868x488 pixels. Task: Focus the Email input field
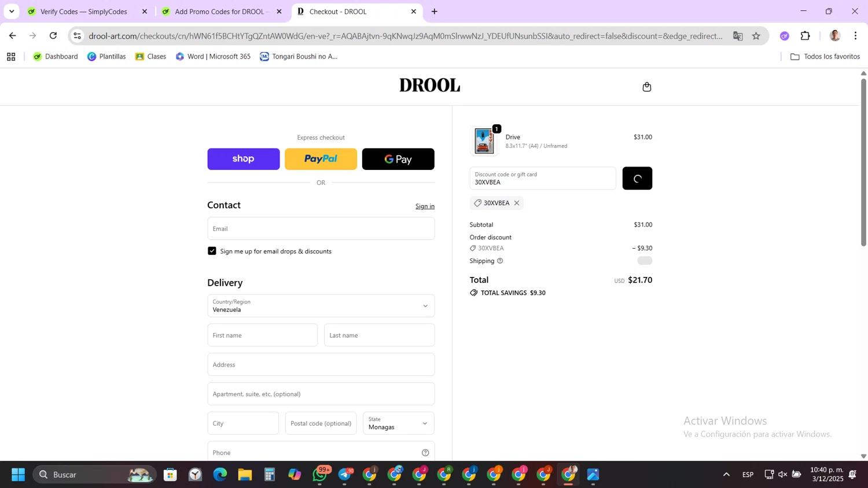(x=321, y=228)
